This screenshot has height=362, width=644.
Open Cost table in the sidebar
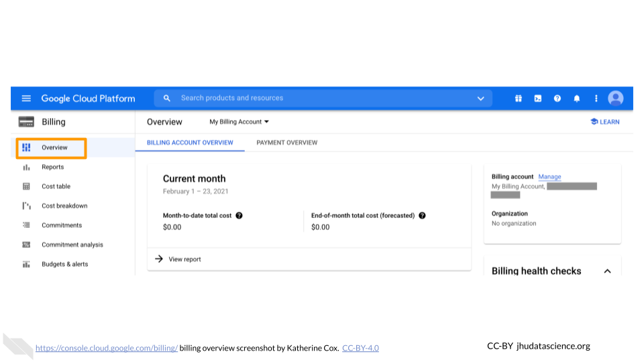point(56,186)
